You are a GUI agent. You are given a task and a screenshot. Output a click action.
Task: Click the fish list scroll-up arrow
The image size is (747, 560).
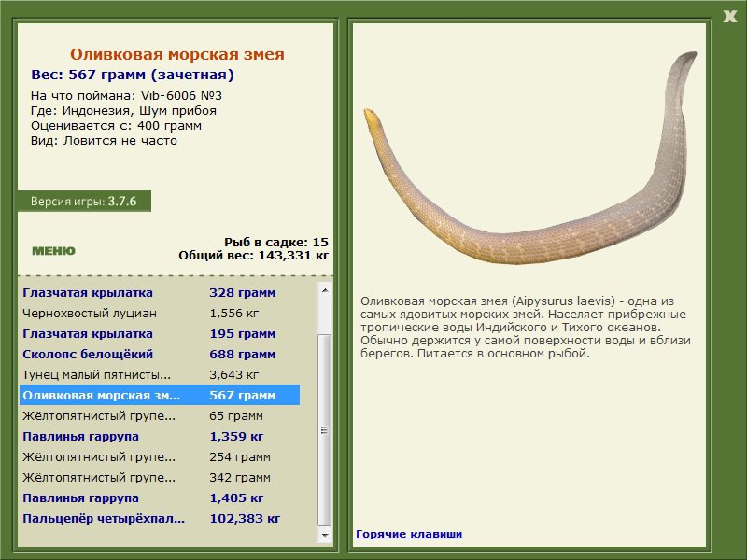click(324, 290)
